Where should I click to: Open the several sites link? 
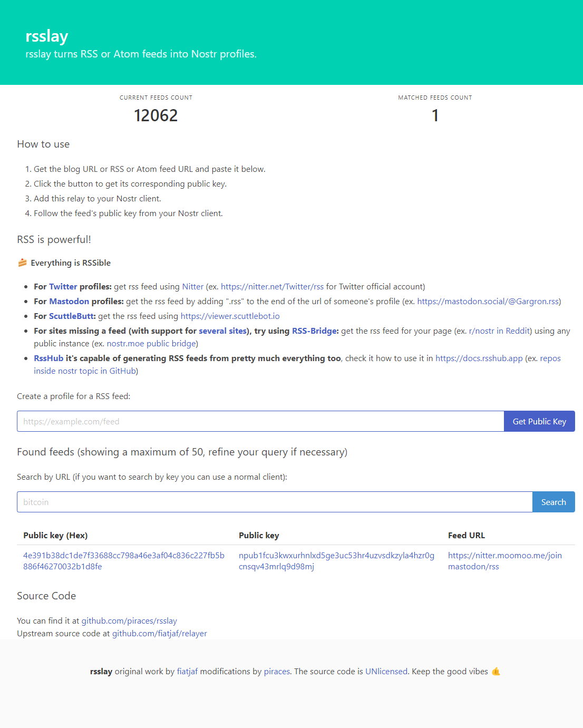click(x=222, y=331)
